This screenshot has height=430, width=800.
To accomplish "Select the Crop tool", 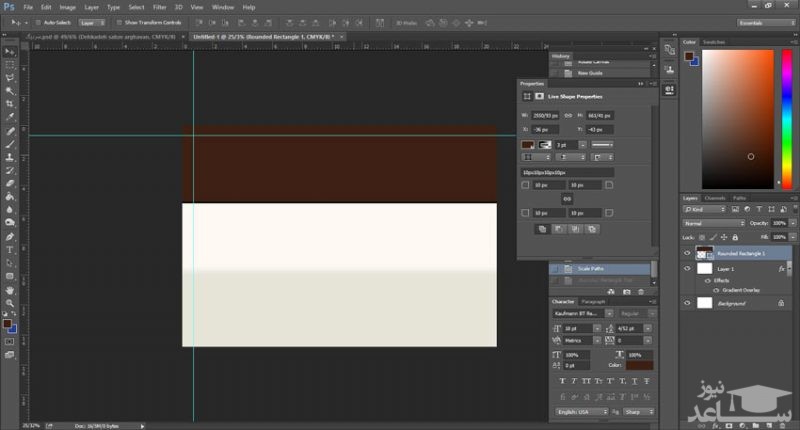I will tap(10, 104).
